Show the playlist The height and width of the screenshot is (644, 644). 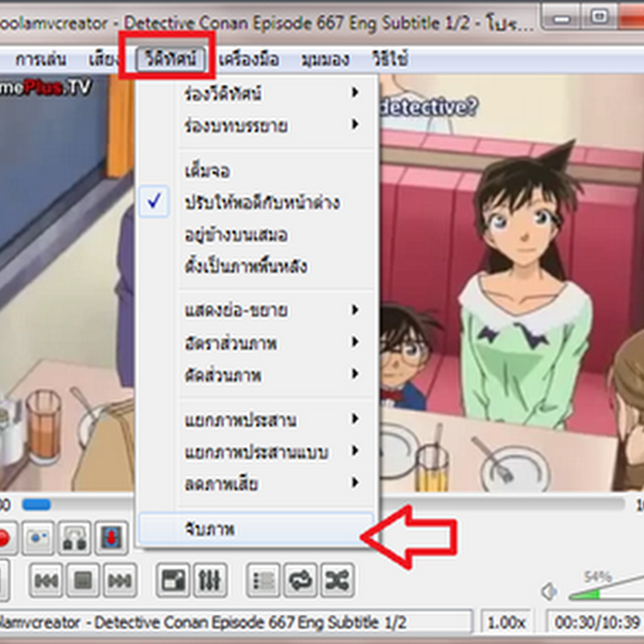[263, 580]
